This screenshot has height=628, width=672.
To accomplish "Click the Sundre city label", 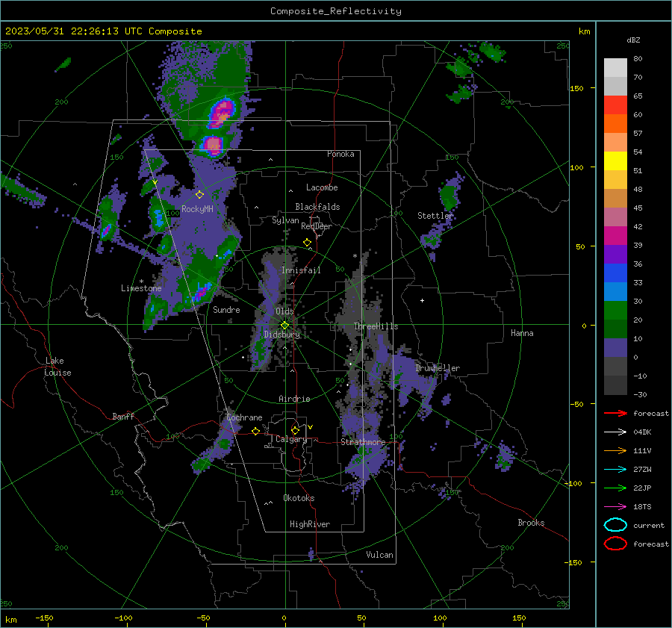I will (x=226, y=309).
